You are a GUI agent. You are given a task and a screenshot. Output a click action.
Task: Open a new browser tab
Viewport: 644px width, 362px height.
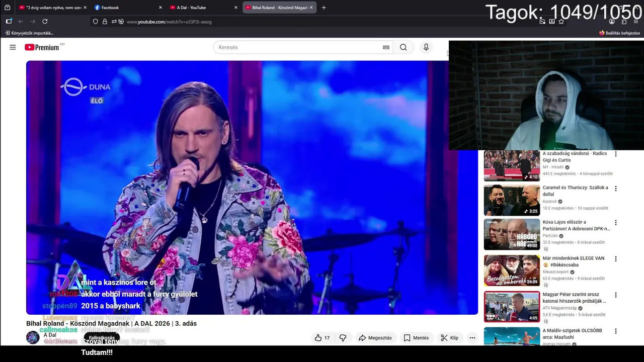pyautogui.click(x=324, y=8)
